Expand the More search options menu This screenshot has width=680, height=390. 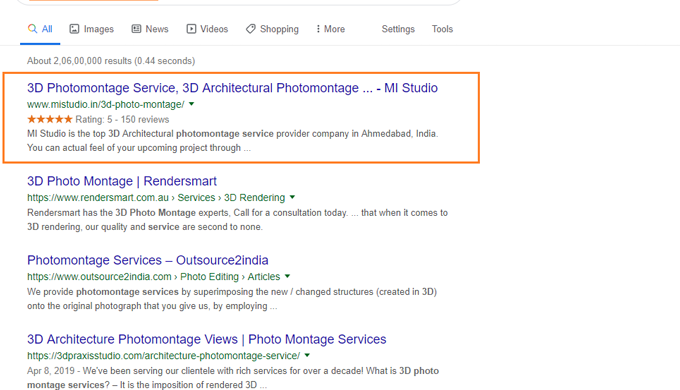(330, 29)
